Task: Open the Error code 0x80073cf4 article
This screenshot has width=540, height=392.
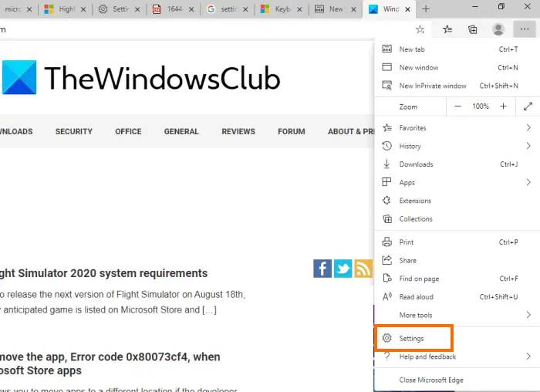Action: tap(110, 363)
